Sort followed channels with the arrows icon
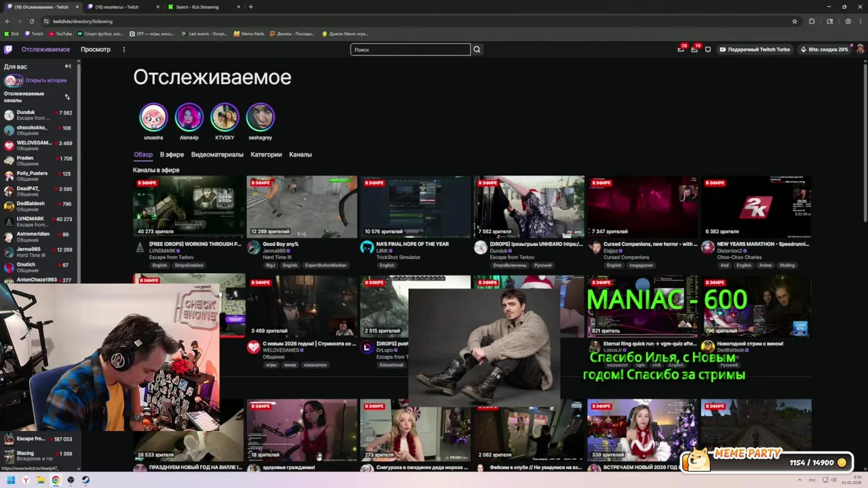This screenshot has width=868, height=488. [x=67, y=97]
